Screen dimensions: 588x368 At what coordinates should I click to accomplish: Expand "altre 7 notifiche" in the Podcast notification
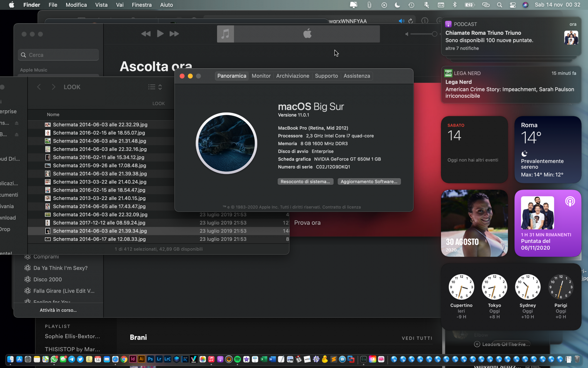[462, 48]
